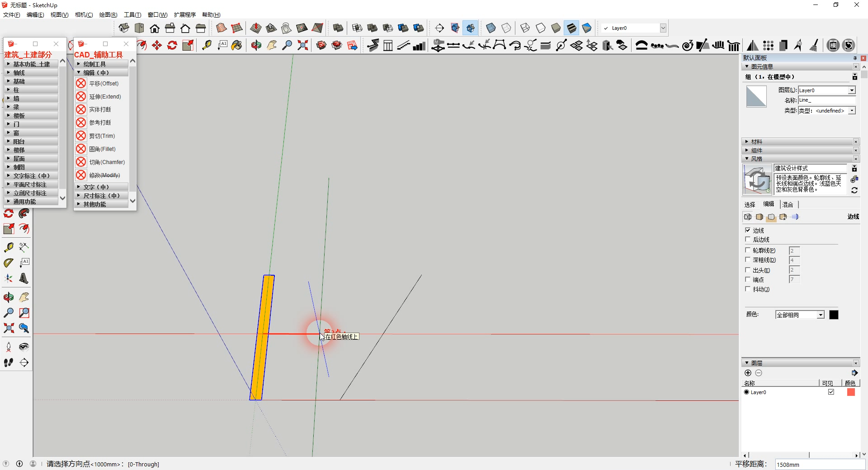Open the 3D Warehouse icon
868x470 pixels.
pyautogui.click(x=321, y=45)
